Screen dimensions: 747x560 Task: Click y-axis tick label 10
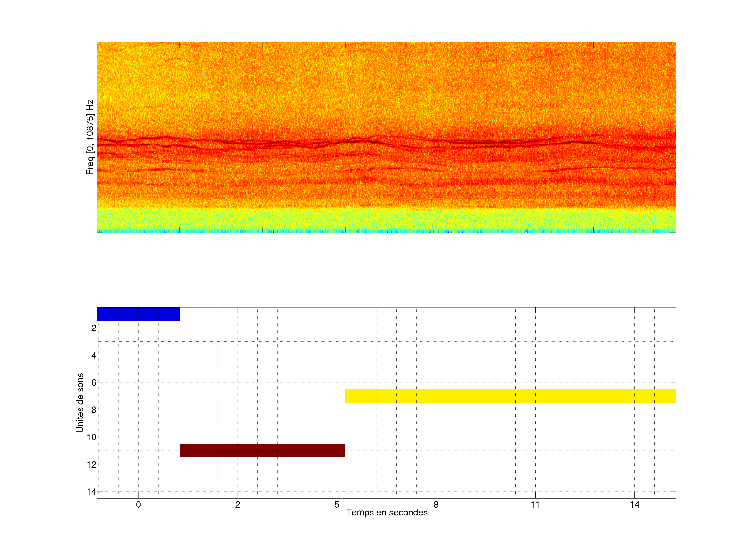(92, 437)
